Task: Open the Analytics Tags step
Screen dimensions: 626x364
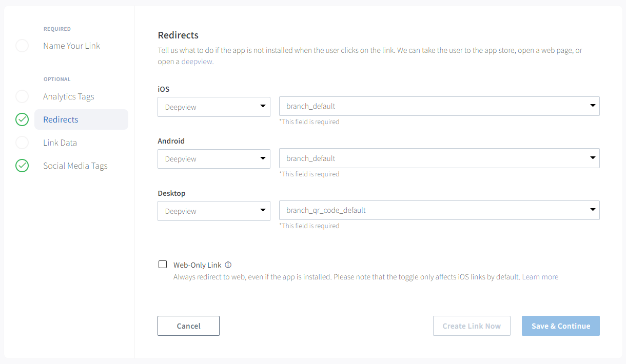Action: [69, 96]
